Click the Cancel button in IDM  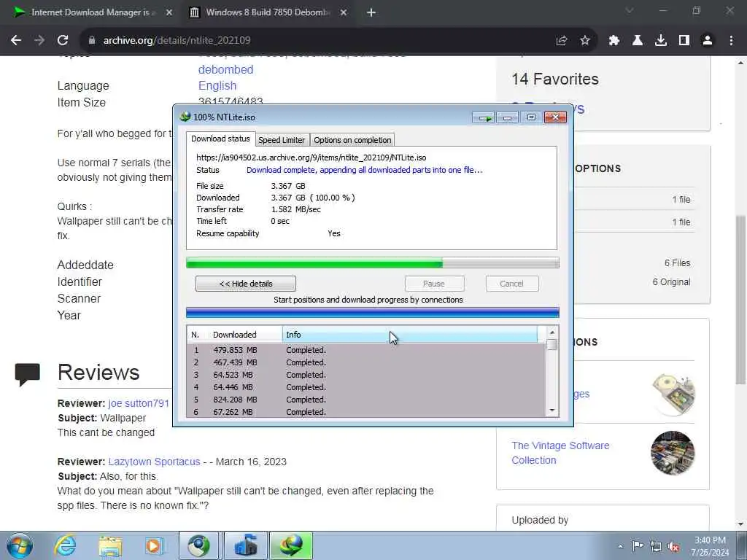click(x=512, y=284)
